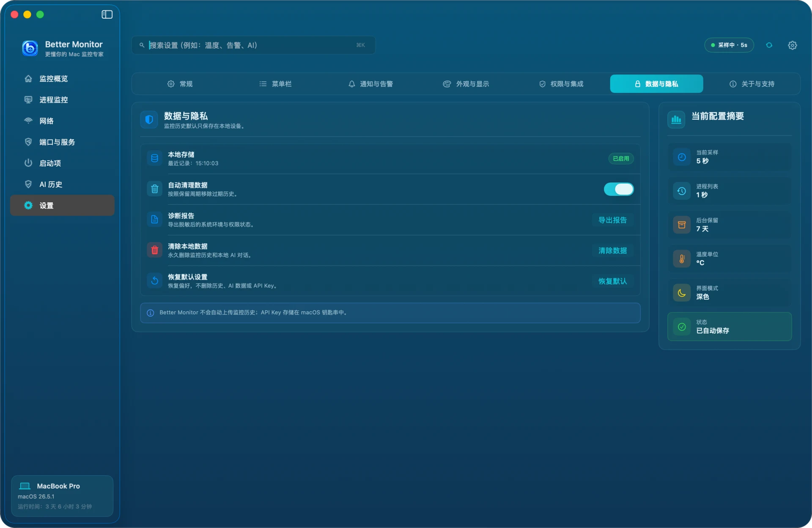The image size is (812, 528).
Task: Click the database icon for 本地存储
Action: pos(155,158)
